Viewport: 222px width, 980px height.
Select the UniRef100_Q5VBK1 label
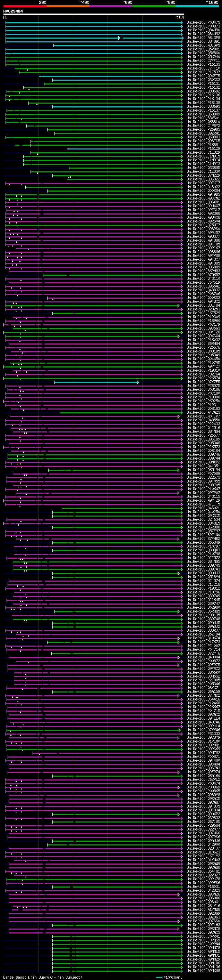click(x=203, y=49)
